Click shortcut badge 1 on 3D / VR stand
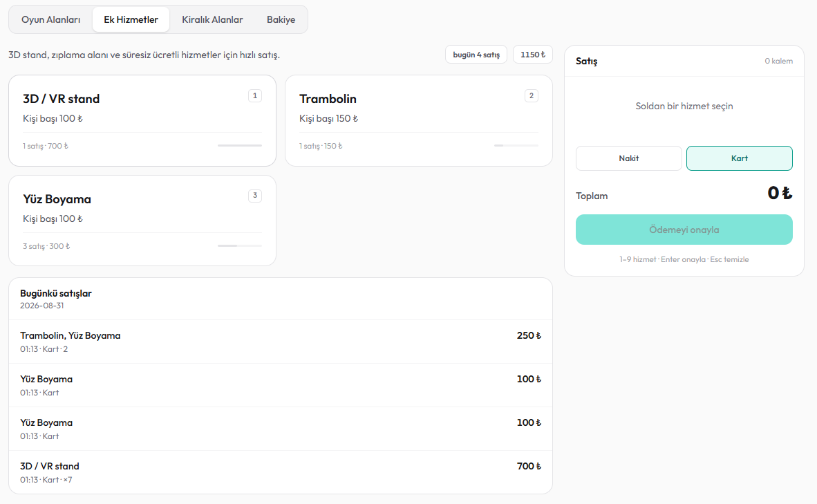Image resolution: width=817 pixels, height=504 pixels. pyautogui.click(x=255, y=96)
